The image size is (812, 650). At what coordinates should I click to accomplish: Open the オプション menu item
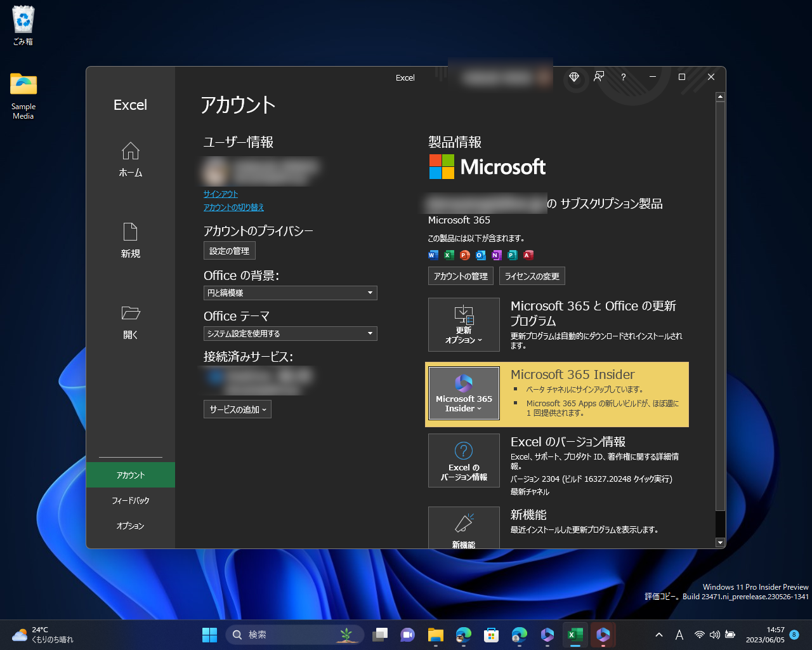click(x=130, y=526)
